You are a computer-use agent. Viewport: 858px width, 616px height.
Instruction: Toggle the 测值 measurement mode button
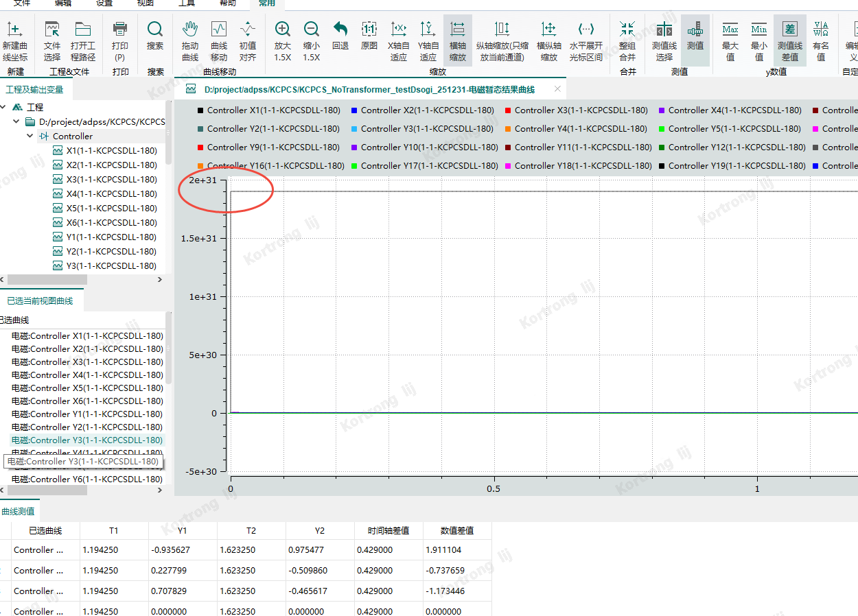[x=695, y=29]
